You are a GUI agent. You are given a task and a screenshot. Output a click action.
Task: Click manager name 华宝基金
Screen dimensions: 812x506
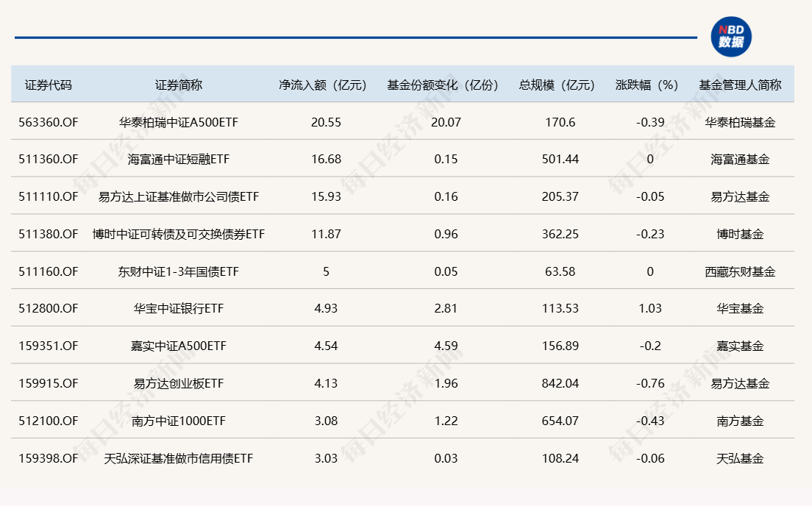click(740, 309)
